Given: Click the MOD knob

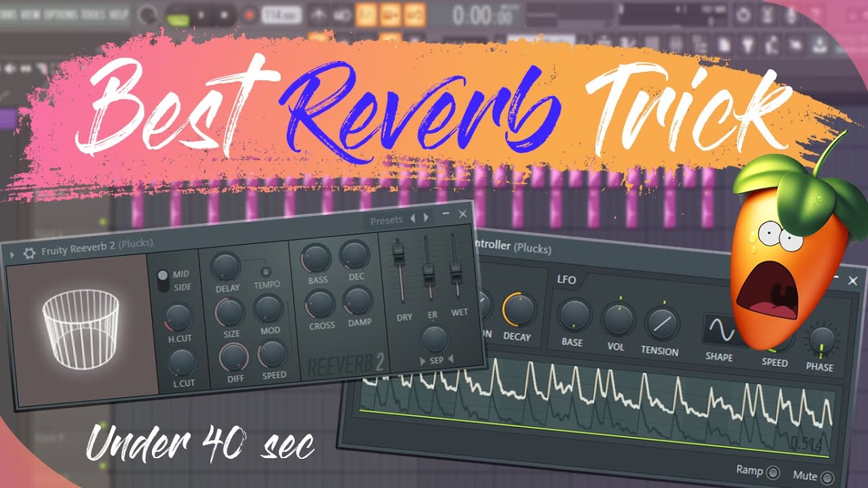Looking at the screenshot, I should [268, 308].
